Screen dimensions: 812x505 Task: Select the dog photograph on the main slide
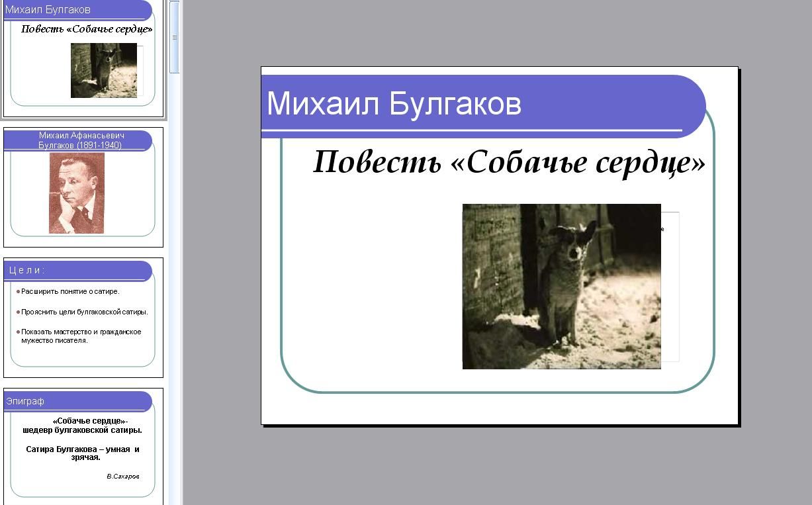(x=561, y=286)
